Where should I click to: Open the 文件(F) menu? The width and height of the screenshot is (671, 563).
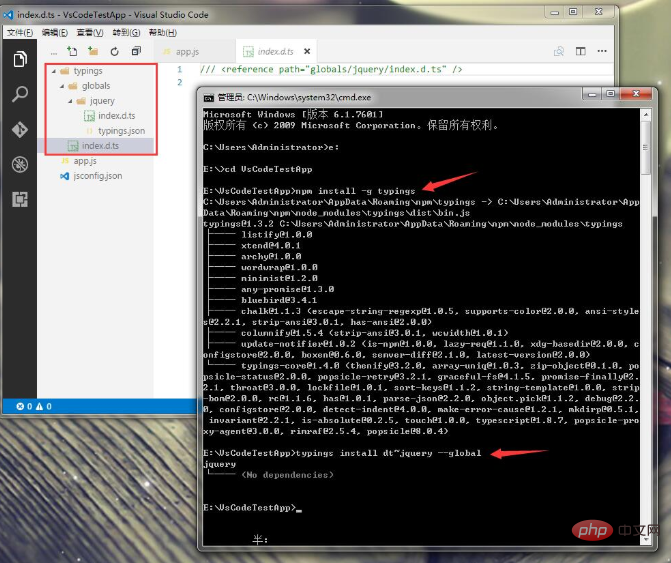point(19,32)
